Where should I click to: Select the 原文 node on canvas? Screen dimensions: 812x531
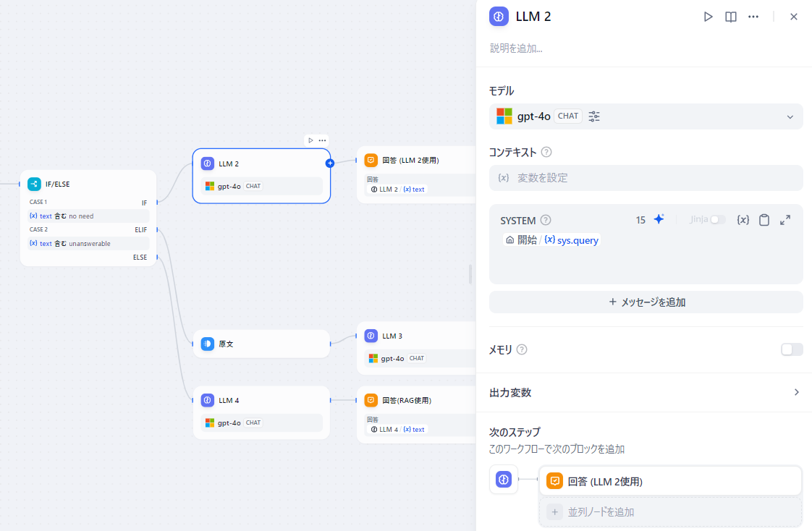tap(261, 344)
